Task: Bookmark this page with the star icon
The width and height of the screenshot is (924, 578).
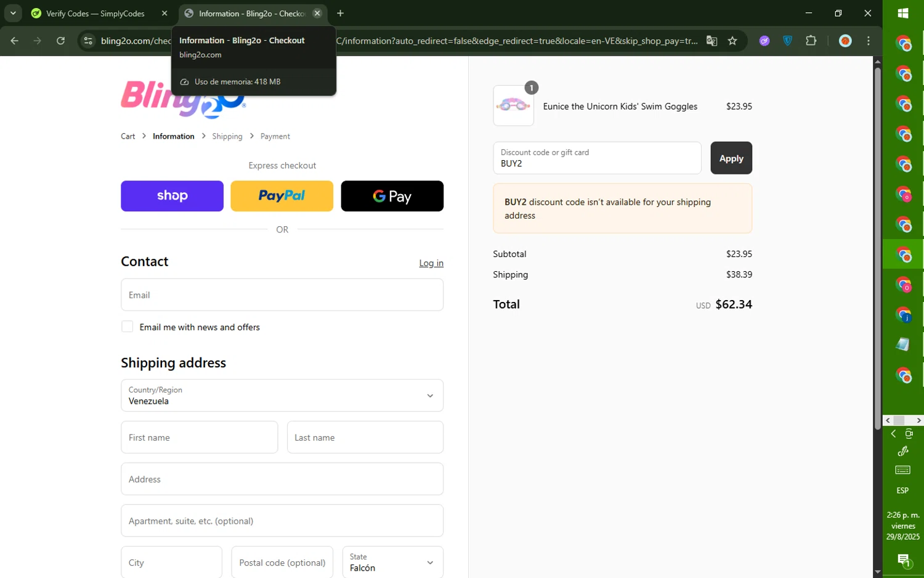Action: (x=732, y=41)
